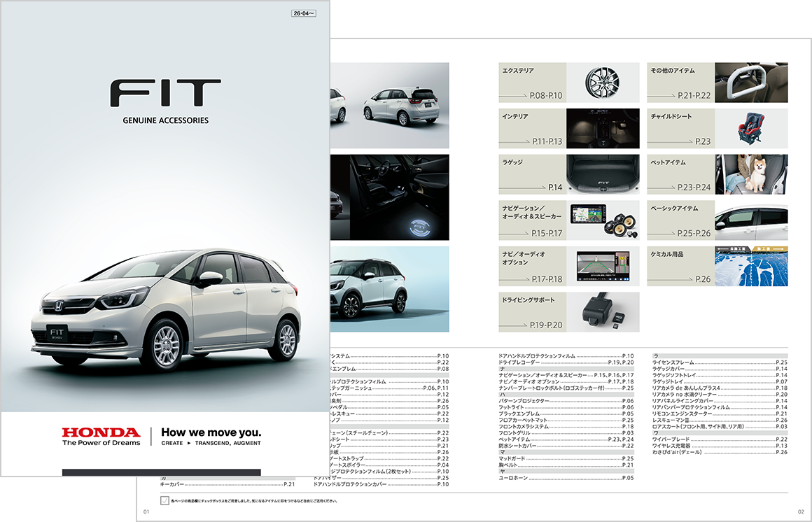Click the red HONDA logo

pos(101,432)
